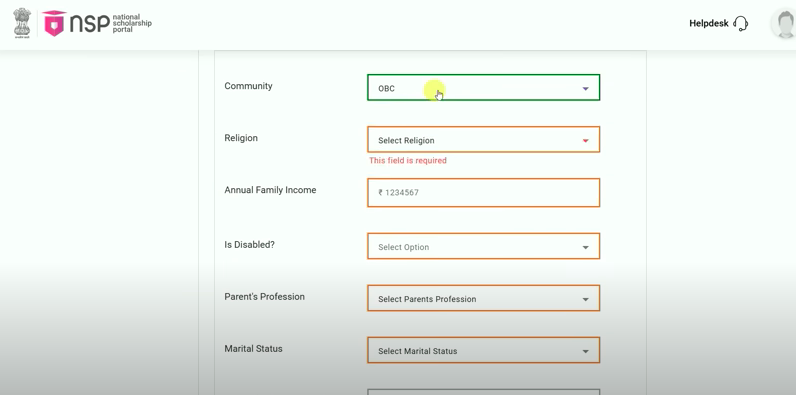Click the Parent's Profession label

(x=264, y=297)
